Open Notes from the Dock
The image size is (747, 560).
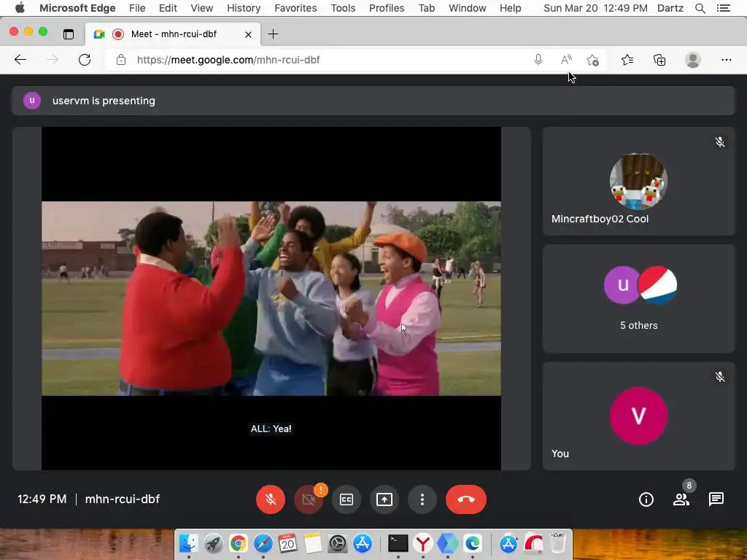pyautogui.click(x=312, y=542)
